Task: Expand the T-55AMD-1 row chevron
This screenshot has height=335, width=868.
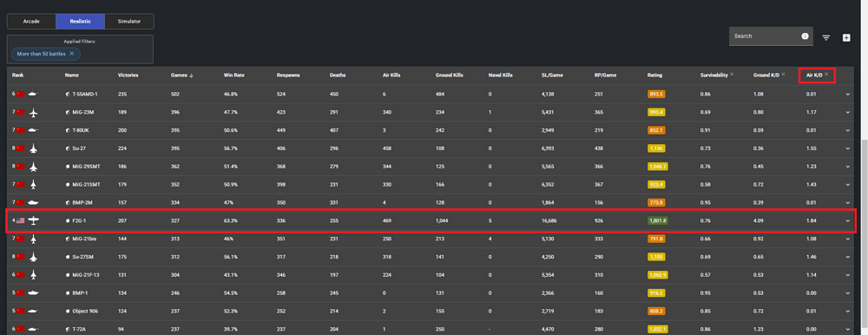Action: [x=847, y=95]
